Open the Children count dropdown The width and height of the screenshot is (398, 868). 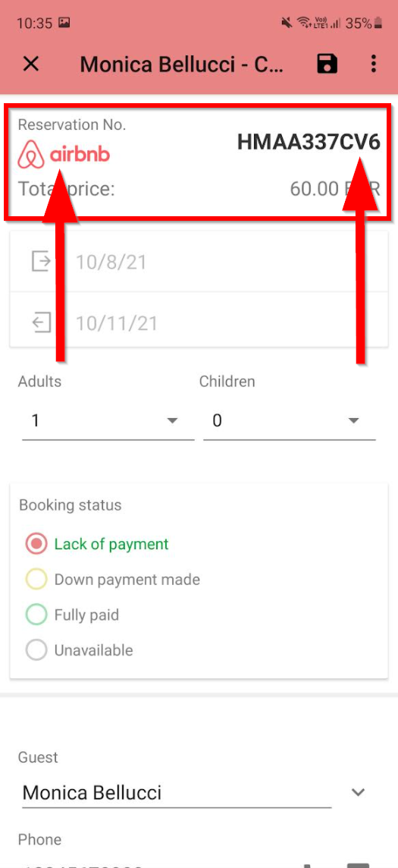(x=290, y=421)
